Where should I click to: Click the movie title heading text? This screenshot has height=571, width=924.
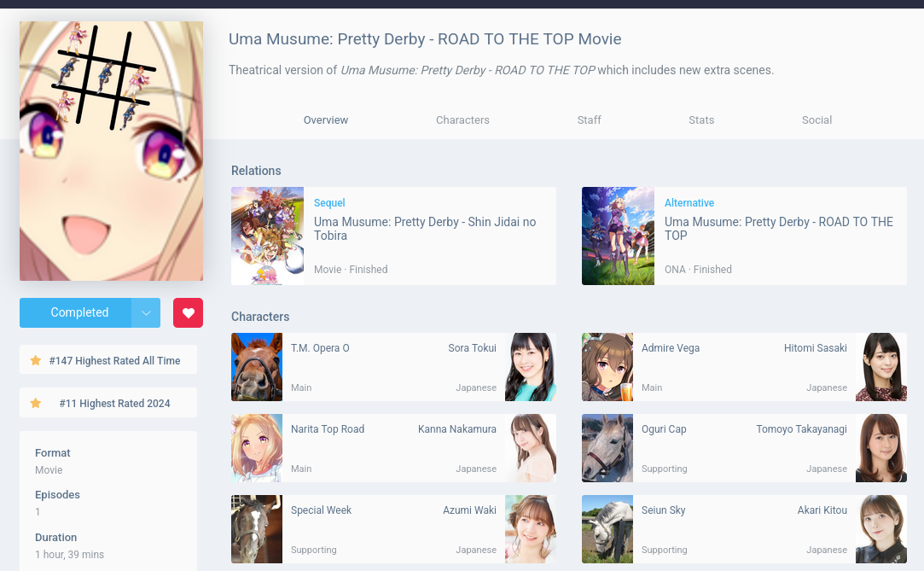tap(425, 39)
